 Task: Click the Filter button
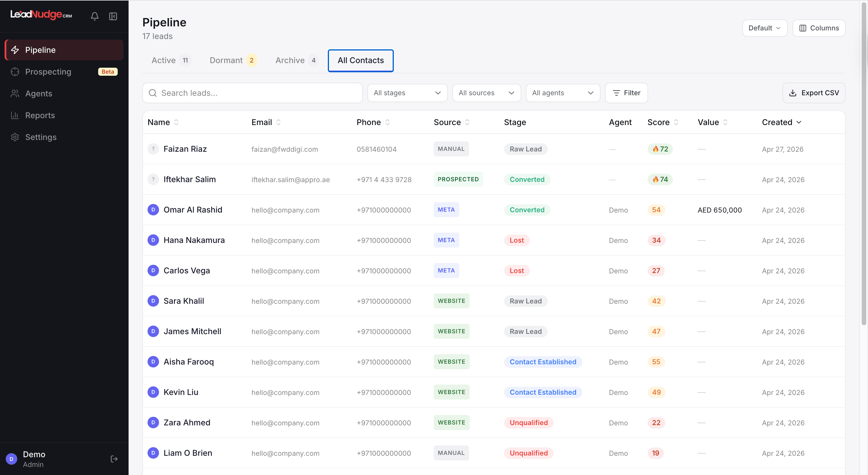point(626,93)
